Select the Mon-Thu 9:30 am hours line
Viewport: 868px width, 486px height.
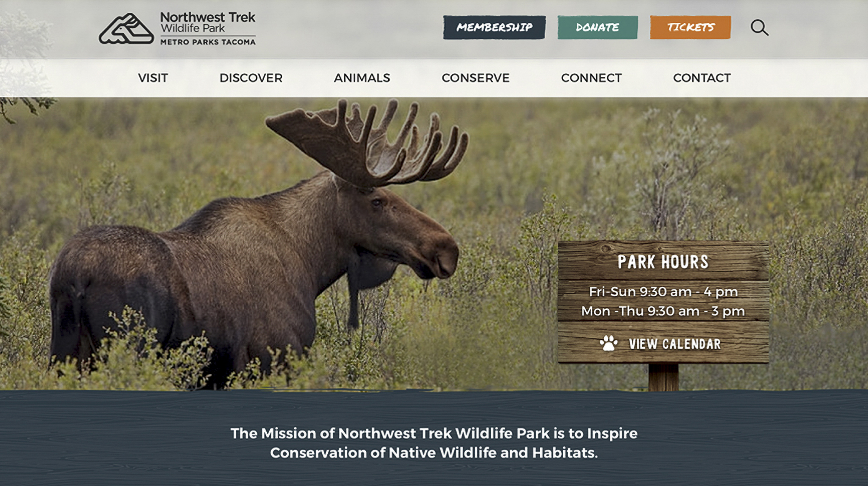(x=663, y=311)
